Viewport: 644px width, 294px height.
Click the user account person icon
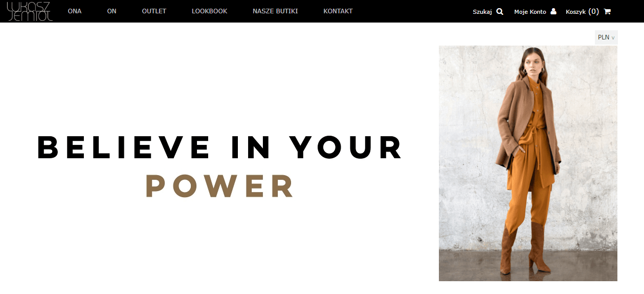553,11
